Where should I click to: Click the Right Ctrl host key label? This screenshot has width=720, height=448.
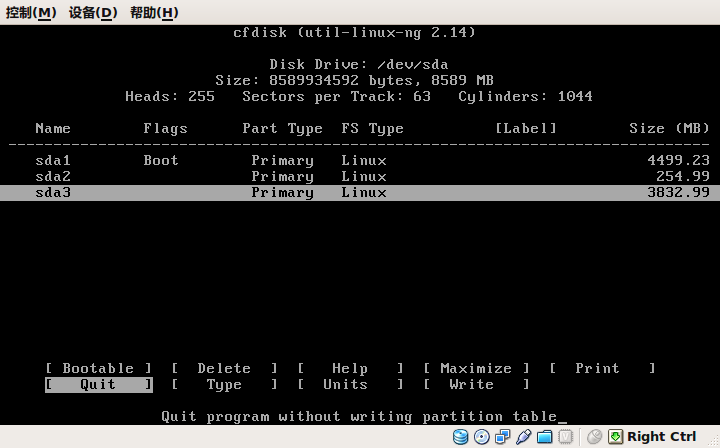click(x=662, y=436)
